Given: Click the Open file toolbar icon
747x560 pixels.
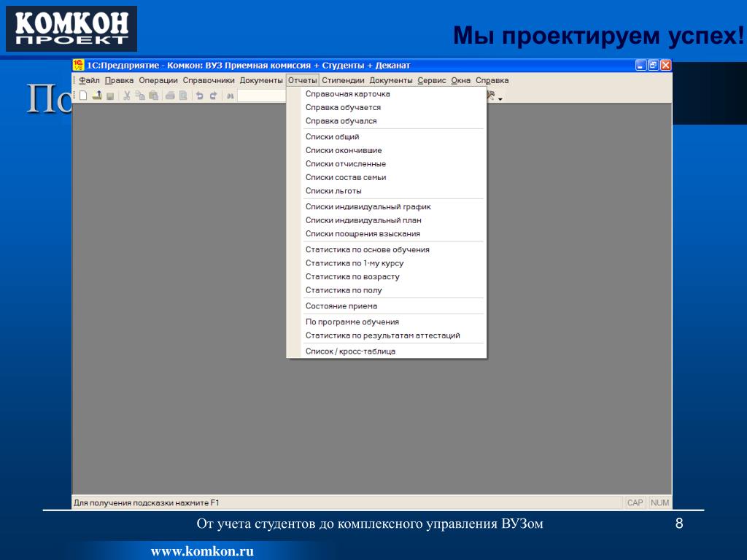Looking at the screenshot, I should click(97, 96).
